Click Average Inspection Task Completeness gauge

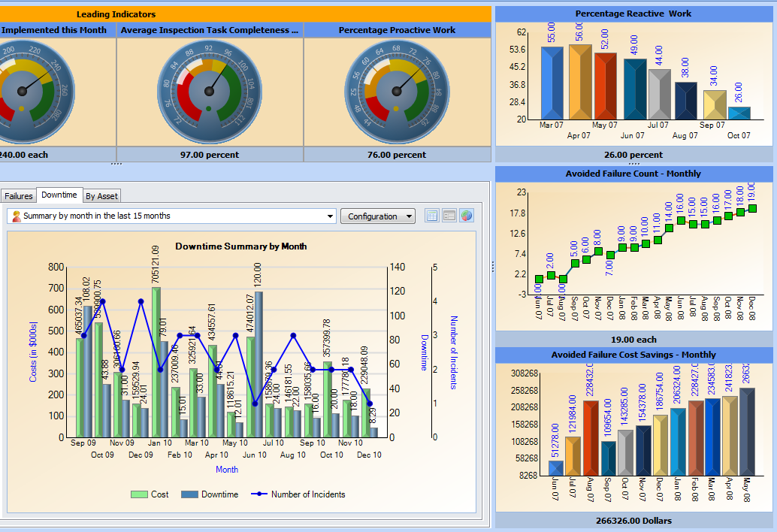(210, 92)
